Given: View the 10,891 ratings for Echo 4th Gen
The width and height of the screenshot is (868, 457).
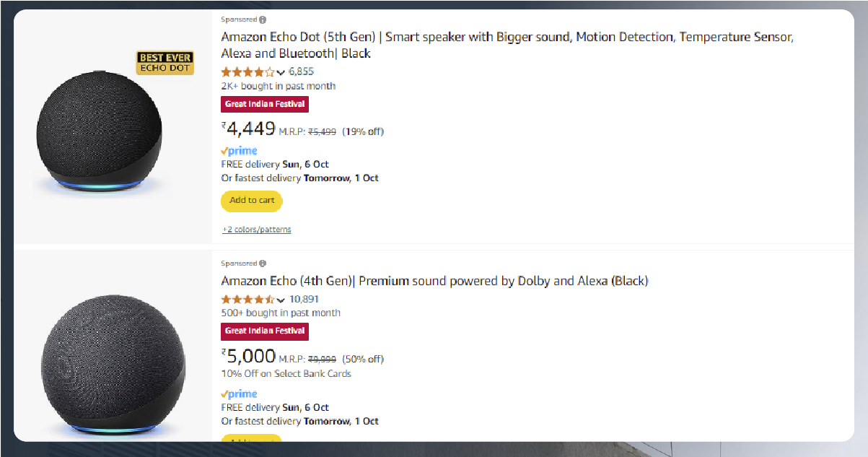Looking at the screenshot, I should (x=304, y=299).
